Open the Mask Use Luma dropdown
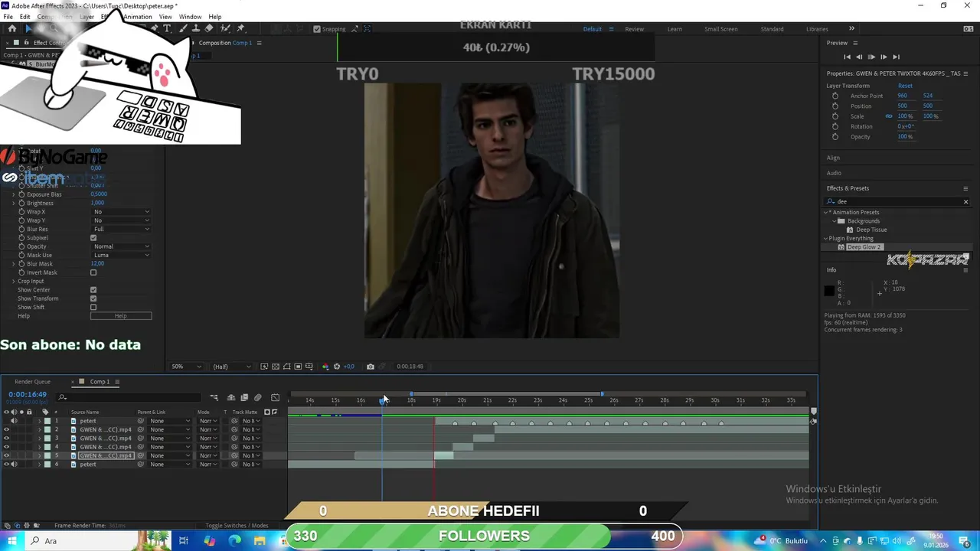The image size is (980, 551). coord(121,255)
